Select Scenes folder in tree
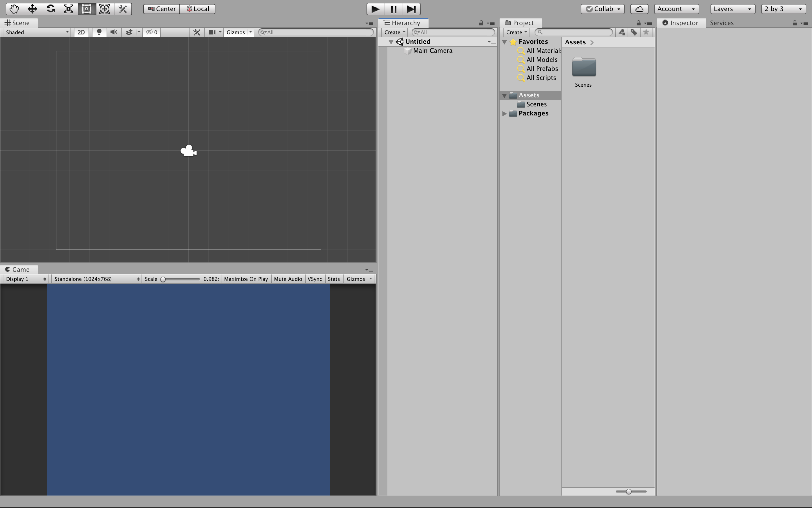Image resolution: width=812 pixels, height=508 pixels. pos(532,104)
